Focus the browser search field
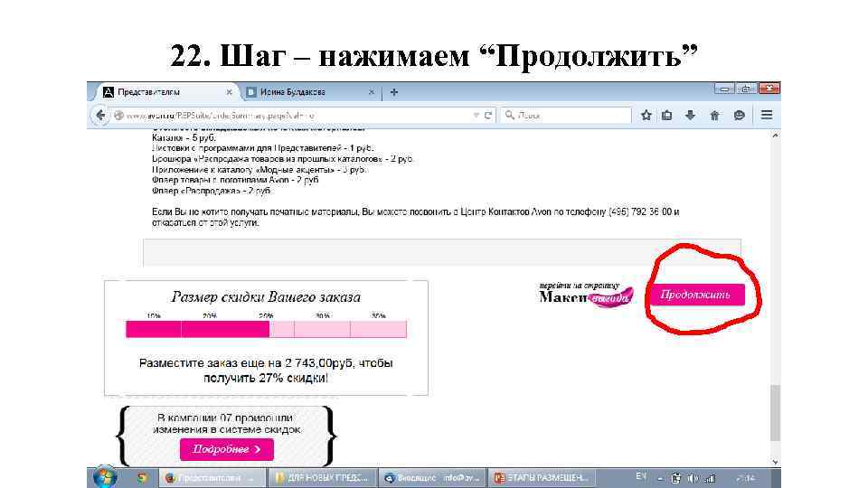The height and width of the screenshot is (488, 868). [x=565, y=115]
